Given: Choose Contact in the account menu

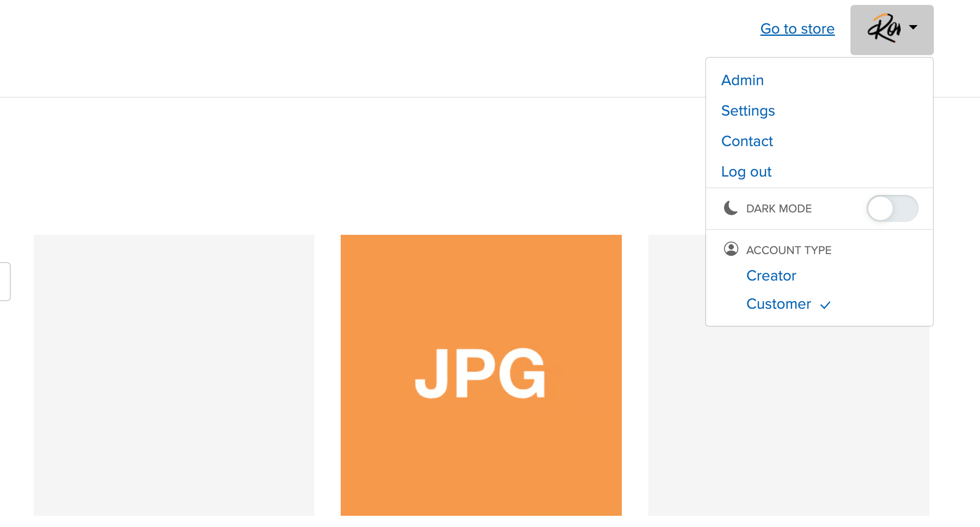Looking at the screenshot, I should pos(747,141).
